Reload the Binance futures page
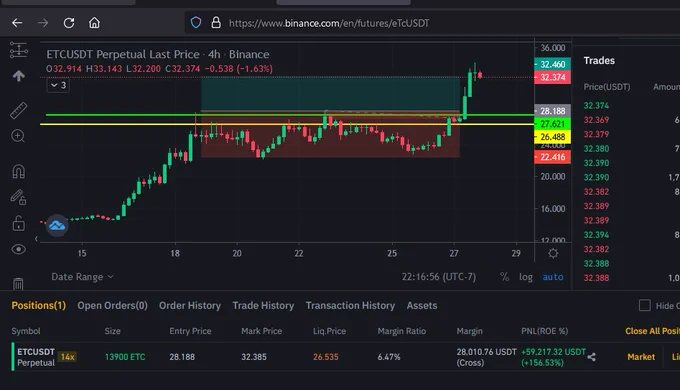 tap(69, 23)
